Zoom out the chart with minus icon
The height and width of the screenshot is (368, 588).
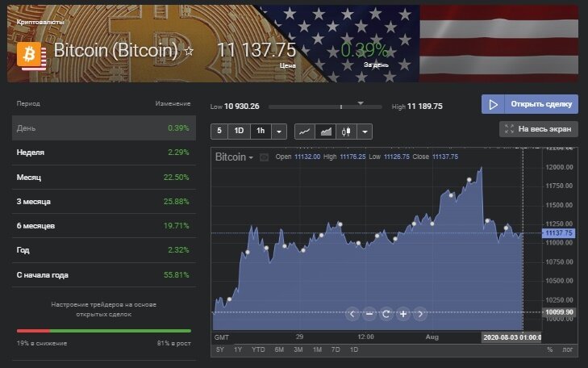[x=369, y=314]
